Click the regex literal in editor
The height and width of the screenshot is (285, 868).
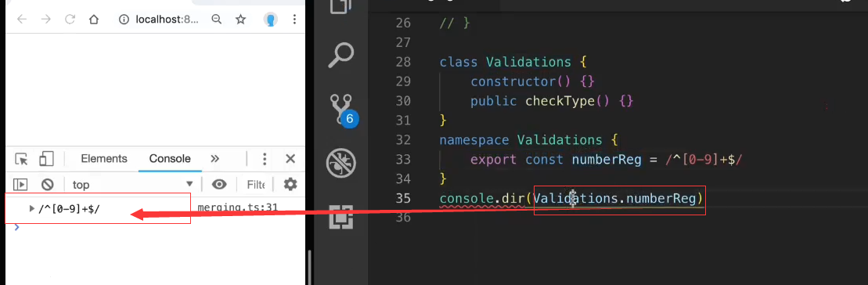tap(703, 160)
